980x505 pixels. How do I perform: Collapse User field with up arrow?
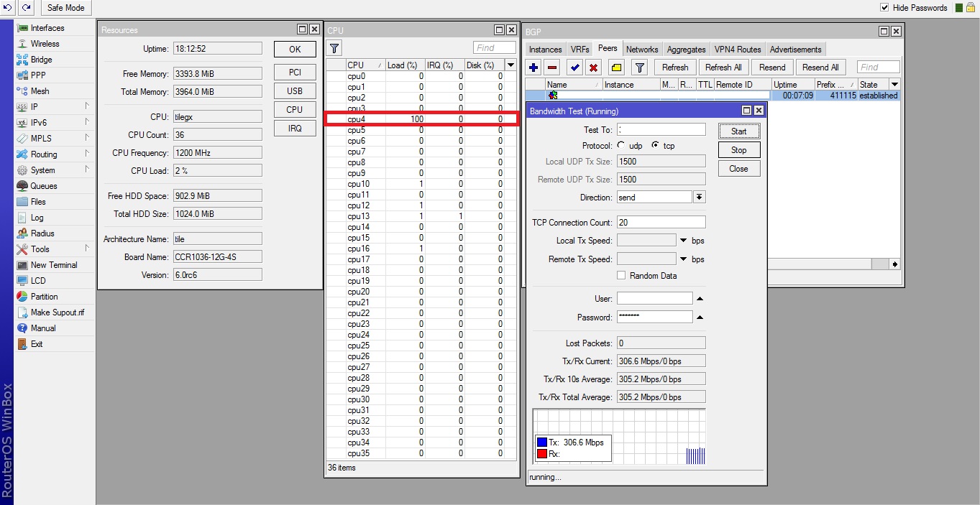pos(700,298)
